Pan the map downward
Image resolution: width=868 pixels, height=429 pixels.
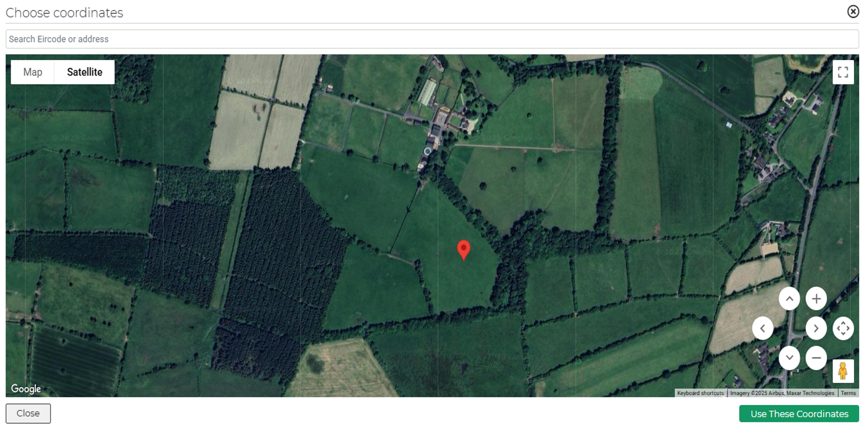[789, 357]
